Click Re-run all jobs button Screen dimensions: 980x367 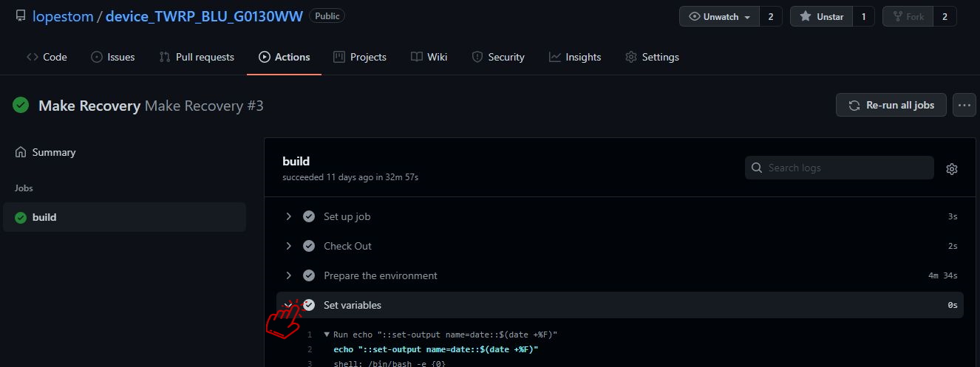point(891,105)
